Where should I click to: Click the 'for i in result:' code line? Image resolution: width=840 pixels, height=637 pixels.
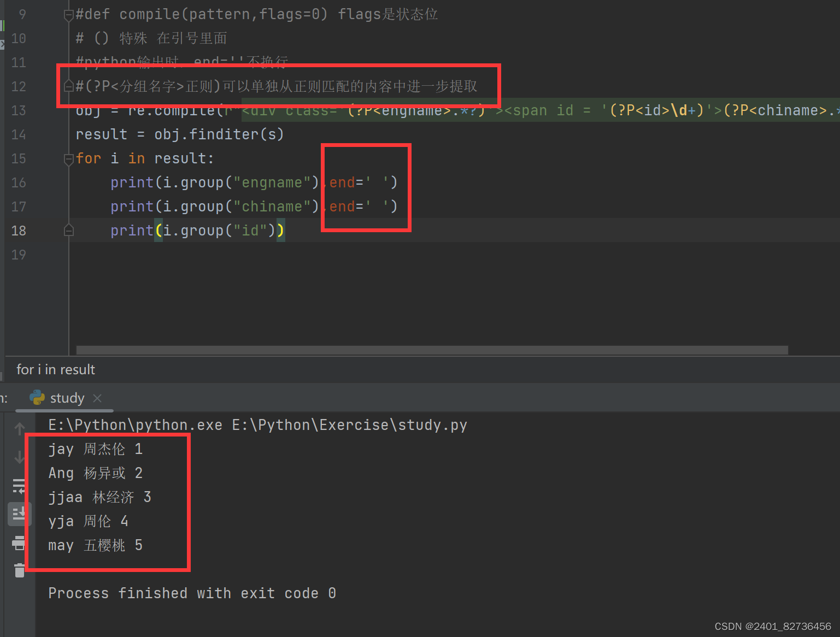(x=145, y=158)
